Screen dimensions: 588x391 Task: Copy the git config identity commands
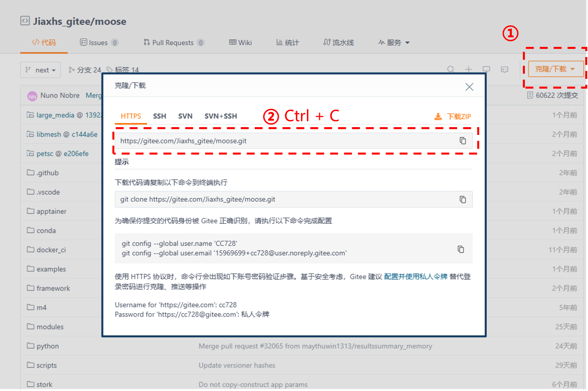click(x=461, y=249)
